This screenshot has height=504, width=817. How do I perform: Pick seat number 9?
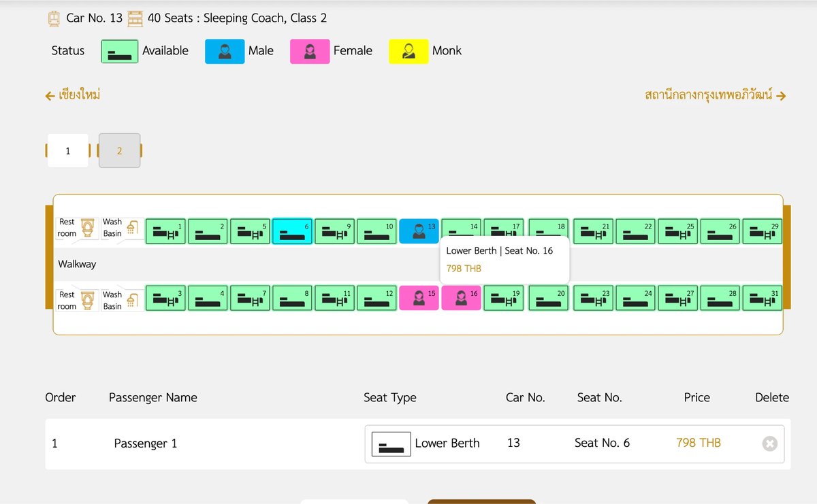coord(334,231)
